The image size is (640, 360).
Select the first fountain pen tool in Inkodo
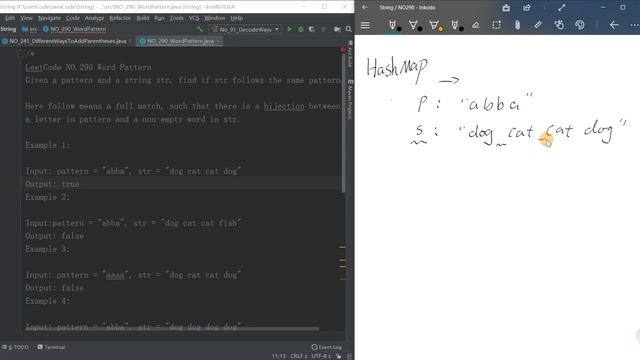(393, 25)
